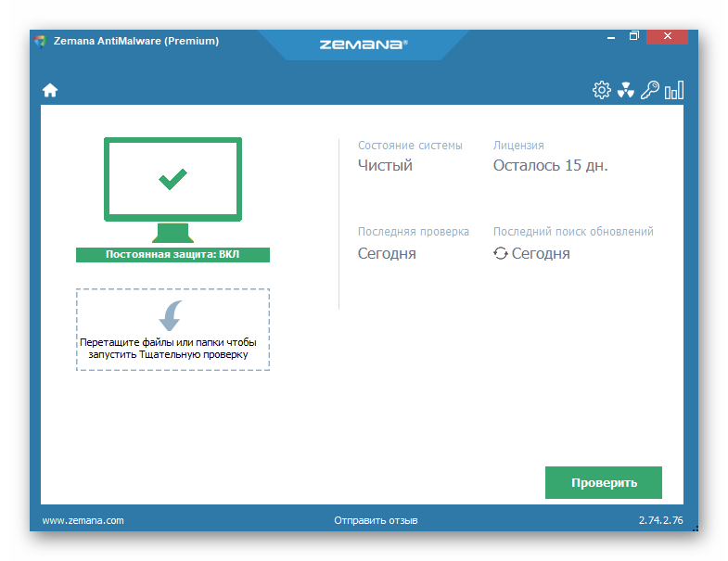Click the Последняя проверка label
This screenshot has width=728, height=561.
(x=414, y=231)
